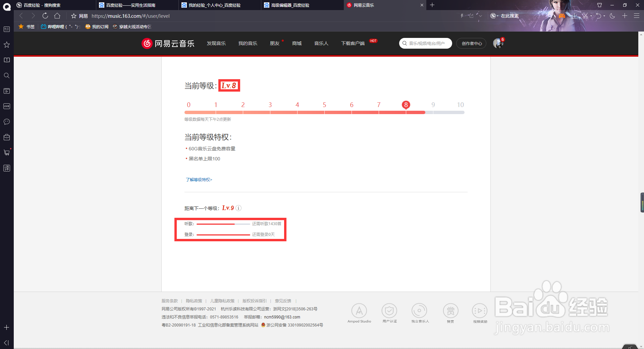Open the 意见反馈 footer link
The image size is (644, 349).
point(283,301)
